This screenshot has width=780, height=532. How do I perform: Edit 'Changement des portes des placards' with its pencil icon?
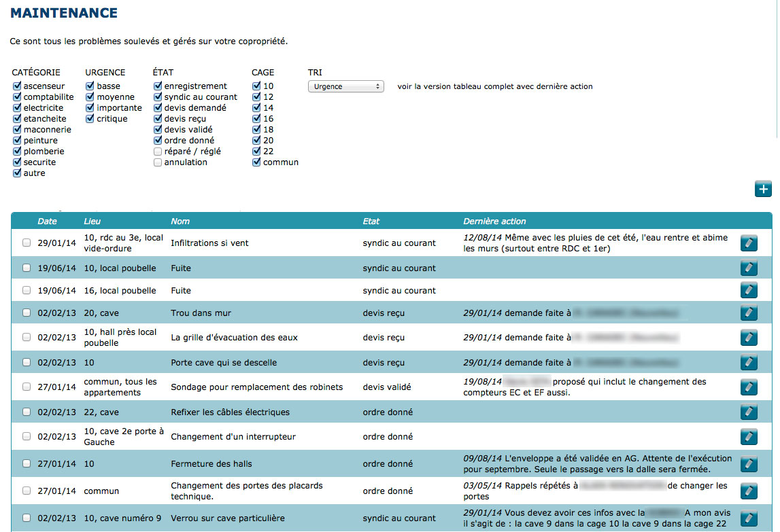pos(749,491)
